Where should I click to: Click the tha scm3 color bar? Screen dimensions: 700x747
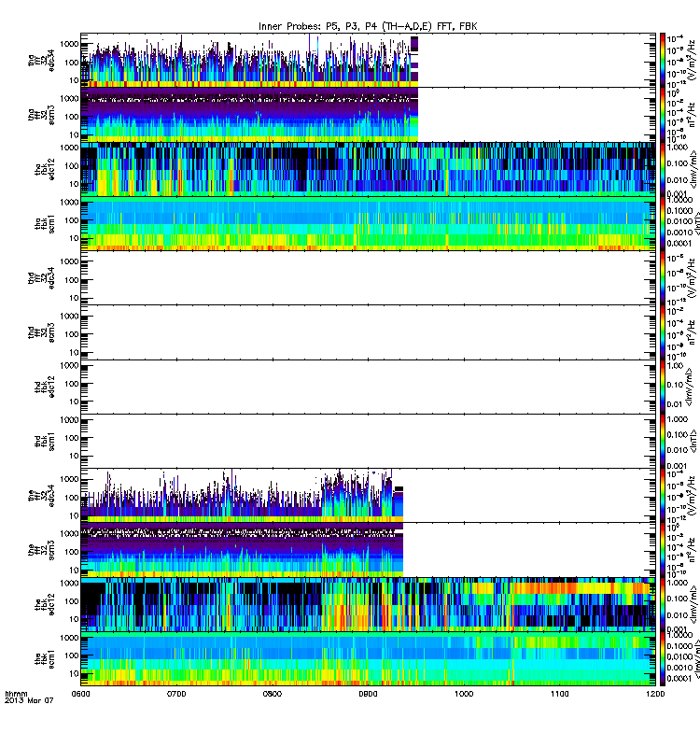[663, 115]
